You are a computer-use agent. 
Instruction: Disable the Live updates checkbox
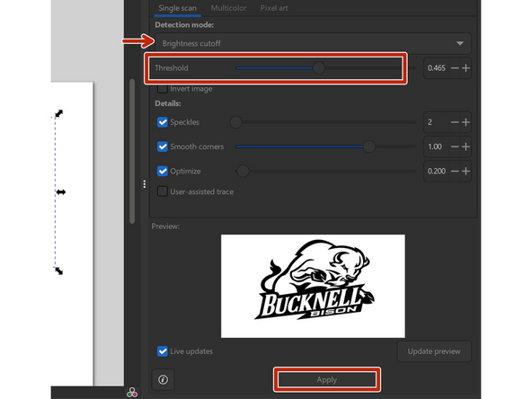click(163, 351)
